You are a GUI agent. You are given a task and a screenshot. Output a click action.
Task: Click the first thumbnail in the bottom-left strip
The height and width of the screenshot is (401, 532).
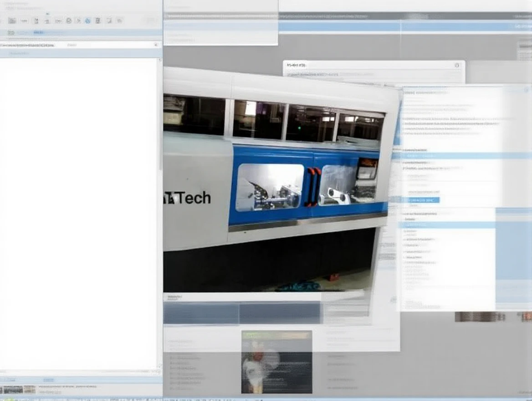click(x=12, y=390)
